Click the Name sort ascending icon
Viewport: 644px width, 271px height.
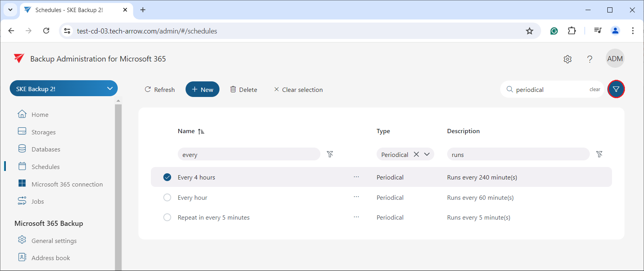point(201,132)
